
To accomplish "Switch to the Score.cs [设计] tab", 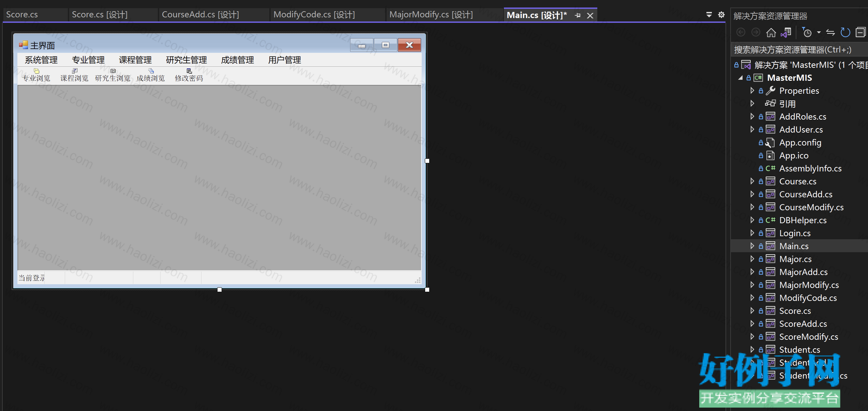I will pyautogui.click(x=113, y=15).
